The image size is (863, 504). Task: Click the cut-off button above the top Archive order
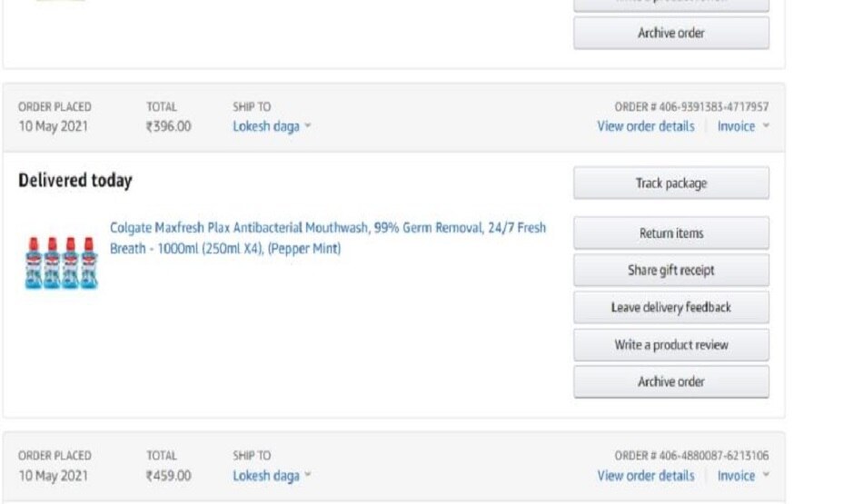[670, 4]
